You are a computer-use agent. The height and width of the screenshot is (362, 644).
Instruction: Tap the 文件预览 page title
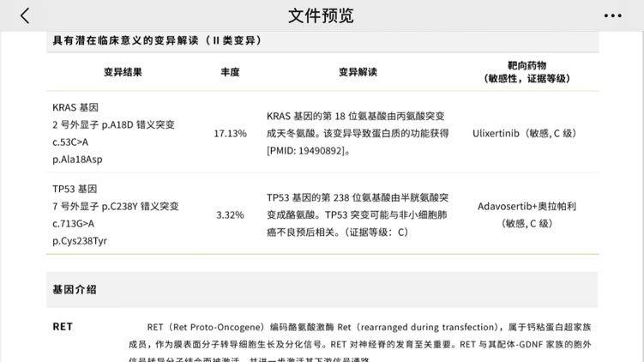pyautogui.click(x=321, y=15)
